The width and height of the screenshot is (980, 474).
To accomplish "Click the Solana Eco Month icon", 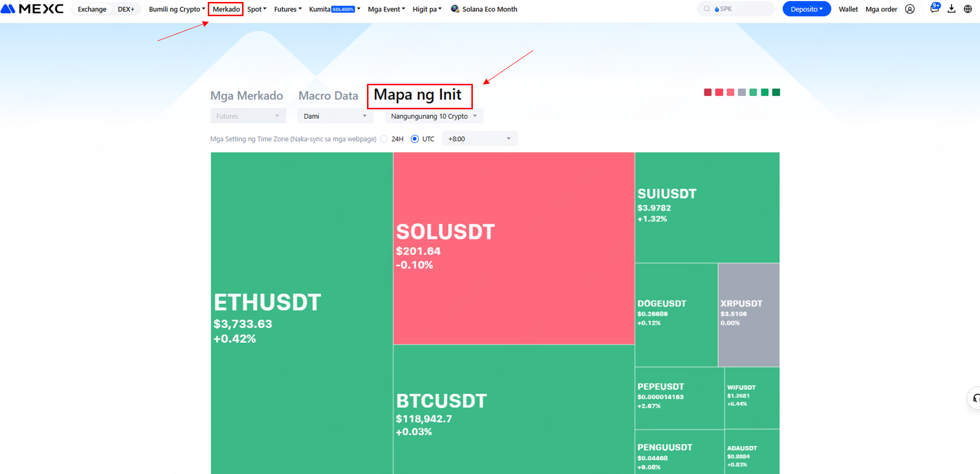I will [455, 9].
